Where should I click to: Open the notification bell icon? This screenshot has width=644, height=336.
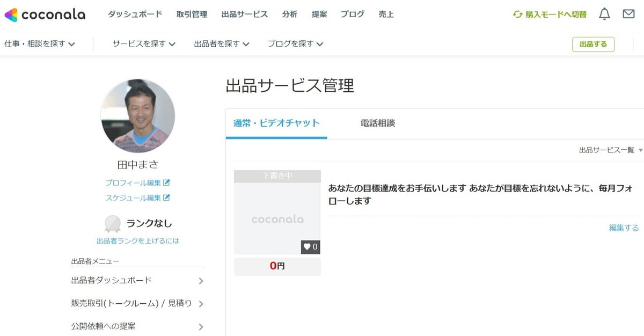603,14
